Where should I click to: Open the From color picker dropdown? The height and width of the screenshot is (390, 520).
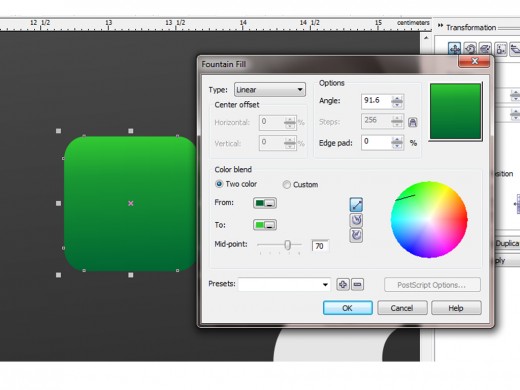pyautogui.click(x=265, y=203)
